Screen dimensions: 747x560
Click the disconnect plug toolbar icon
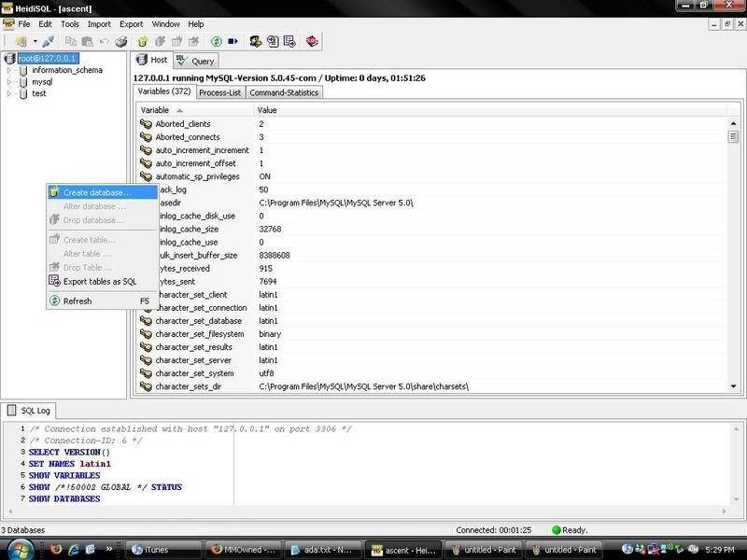click(49, 41)
